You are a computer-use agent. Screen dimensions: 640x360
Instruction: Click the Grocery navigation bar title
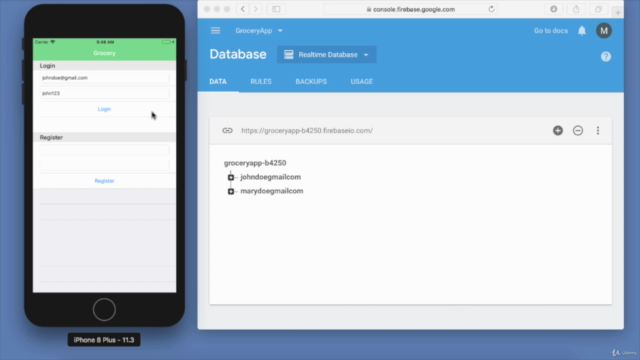[x=104, y=53]
